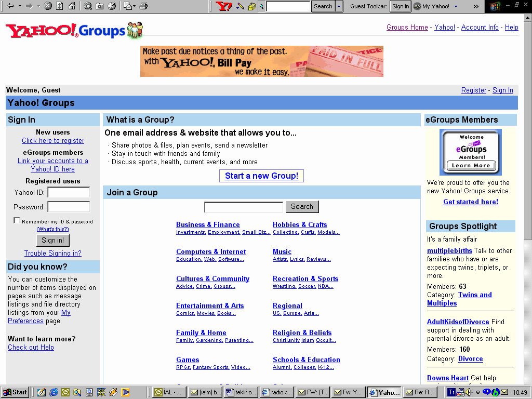Screen dimensions: 532x399
Task: Expand hidden toolbar items with the double chevron
Action: 476,6
